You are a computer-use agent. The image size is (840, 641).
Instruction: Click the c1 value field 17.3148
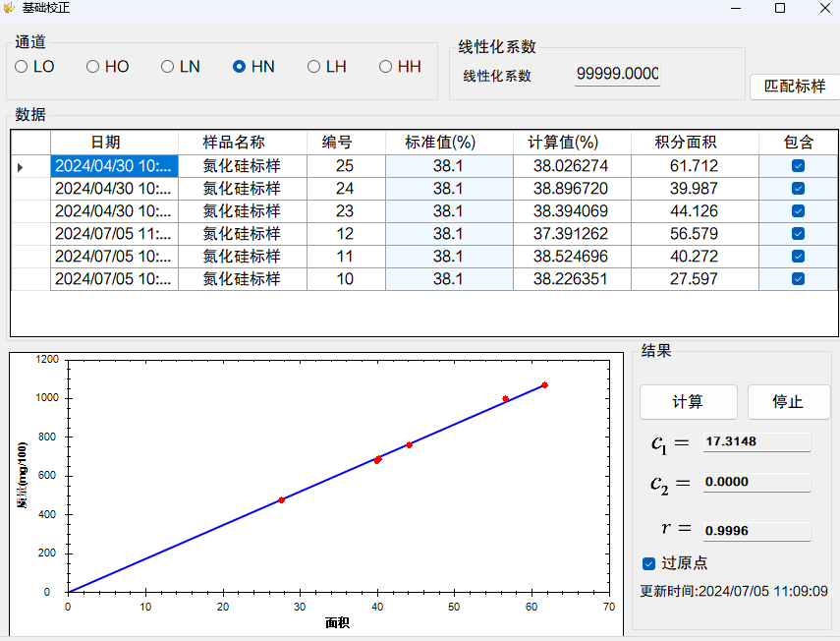756,441
